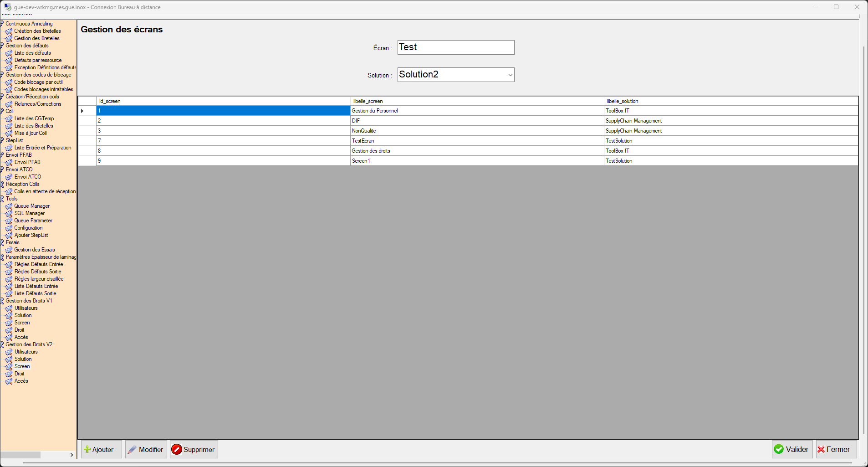Click the icon beside SQL Manager
Screen dimensions: 868x467
(x=9, y=213)
